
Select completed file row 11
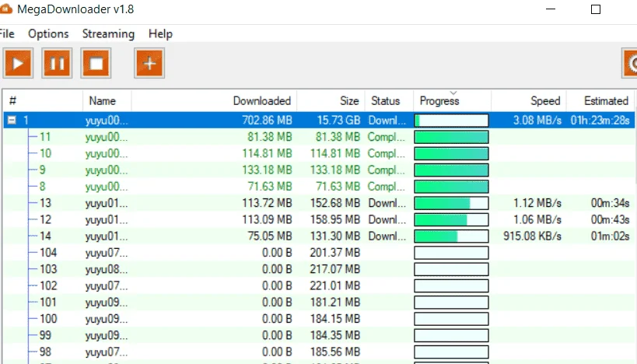(319, 137)
